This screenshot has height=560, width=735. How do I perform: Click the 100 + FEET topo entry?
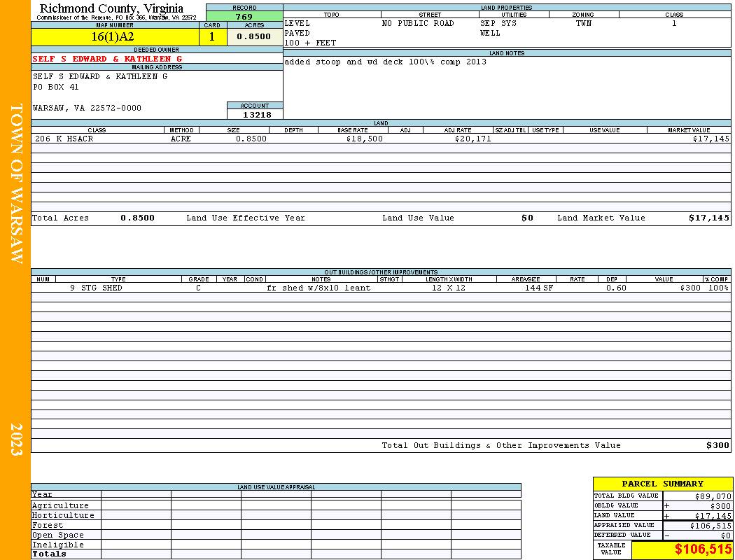[x=310, y=43]
